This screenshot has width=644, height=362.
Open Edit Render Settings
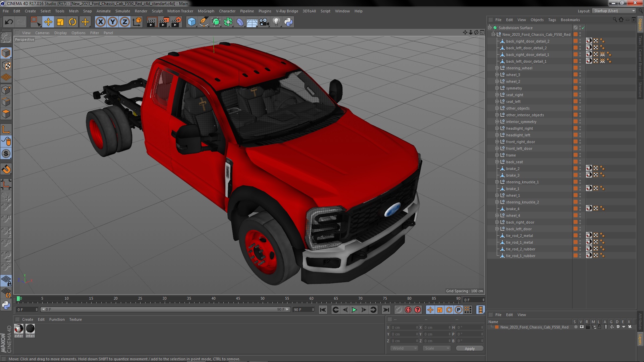pos(176,22)
